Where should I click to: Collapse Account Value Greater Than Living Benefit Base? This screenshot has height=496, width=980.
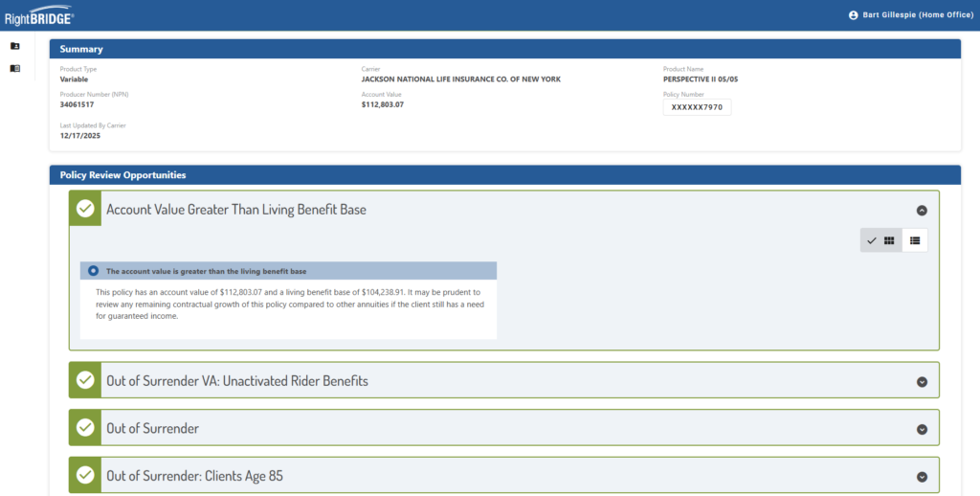[922, 210]
